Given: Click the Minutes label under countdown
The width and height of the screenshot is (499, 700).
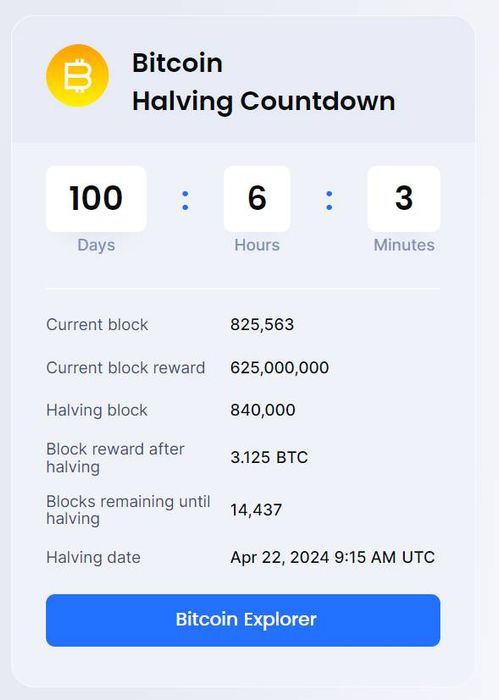Looking at the screenshot, I should click(404, 245).
